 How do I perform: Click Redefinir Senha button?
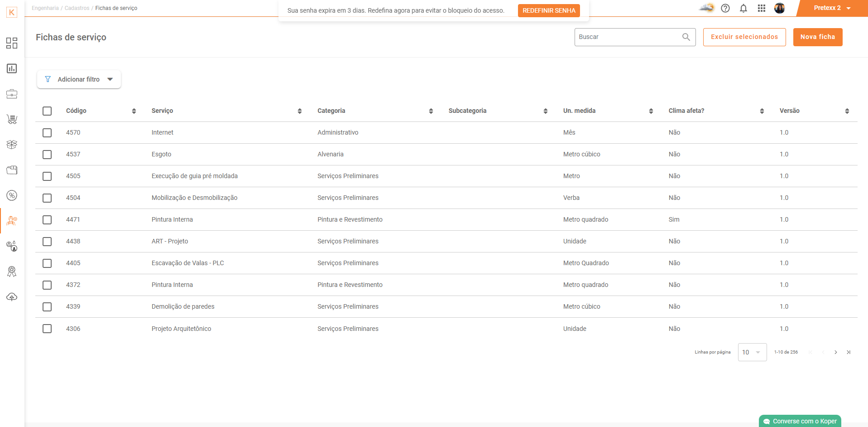tap(549, 10)
